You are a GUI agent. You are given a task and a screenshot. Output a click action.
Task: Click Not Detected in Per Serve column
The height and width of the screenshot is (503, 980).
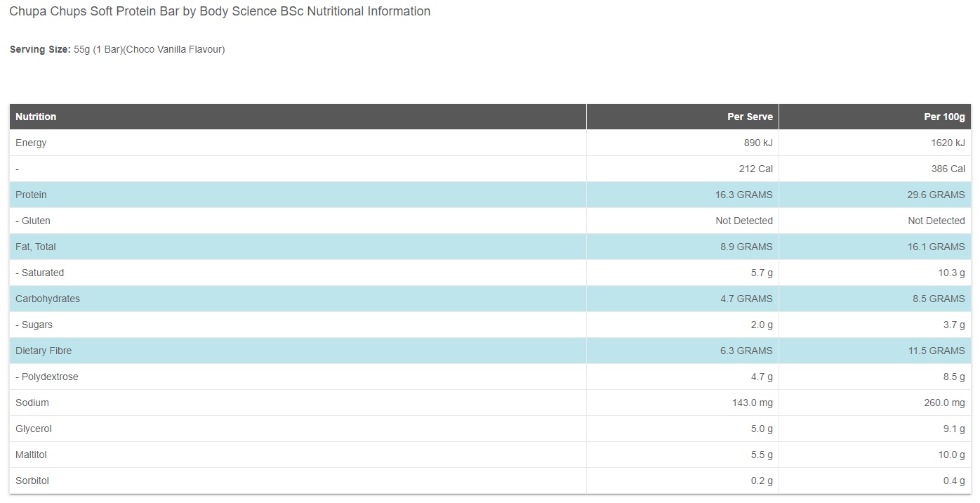click(744, 221)
